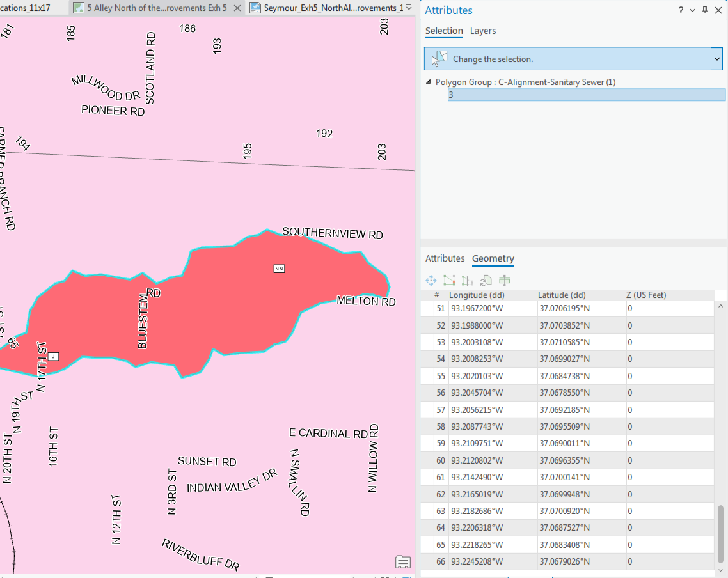Activate the edit vertices sketch tool
This screenshot has height=578, width=728.
(449, 280)
